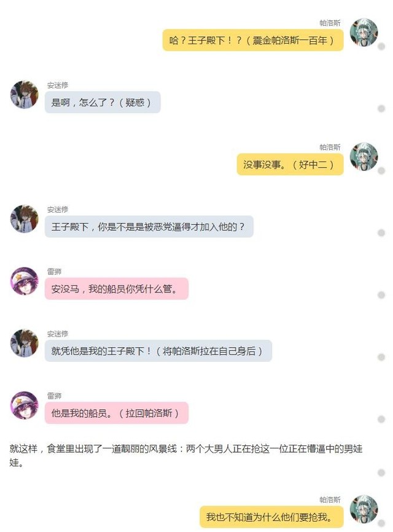This screenshot has height=532, width=393.
Task: Click the name label 雷狮 above 安没马
Action: (54, 272)
